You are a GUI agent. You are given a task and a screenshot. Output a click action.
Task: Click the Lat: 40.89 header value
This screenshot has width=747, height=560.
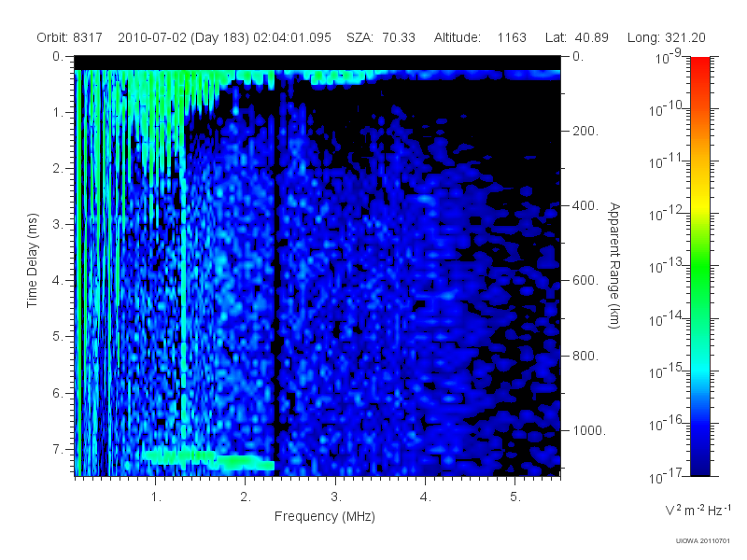coord(577,37)
